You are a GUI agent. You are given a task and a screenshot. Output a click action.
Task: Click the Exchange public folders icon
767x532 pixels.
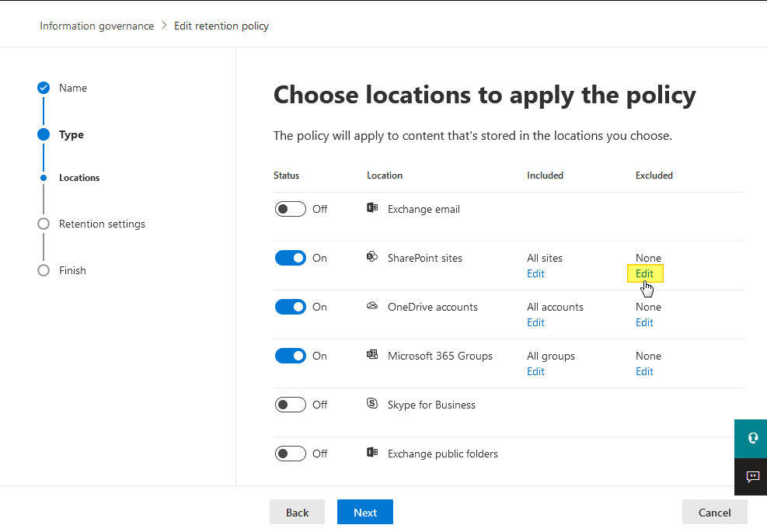[372, 452]
